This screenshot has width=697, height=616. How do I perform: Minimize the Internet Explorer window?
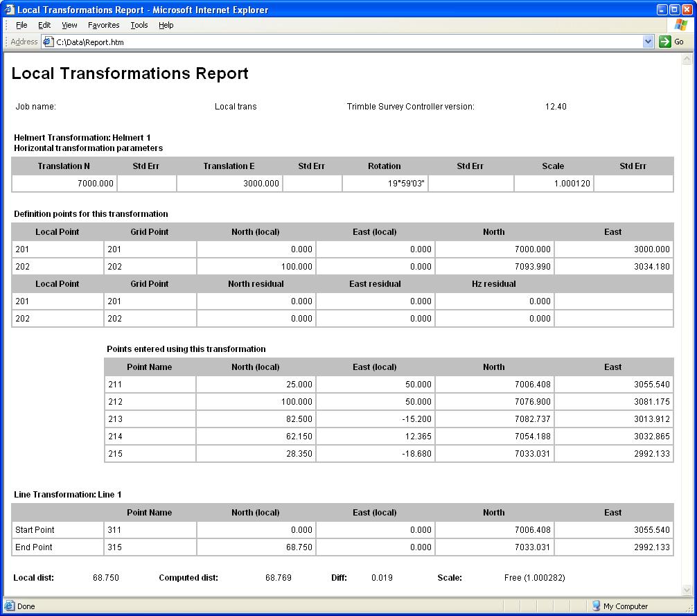point(661,10)
